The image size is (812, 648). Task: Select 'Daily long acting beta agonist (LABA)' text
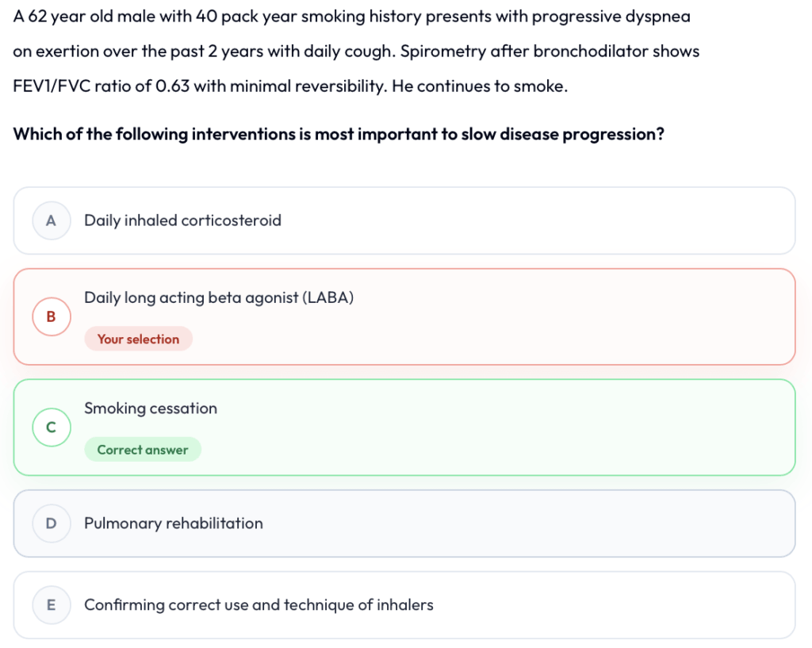click(219, 297)
